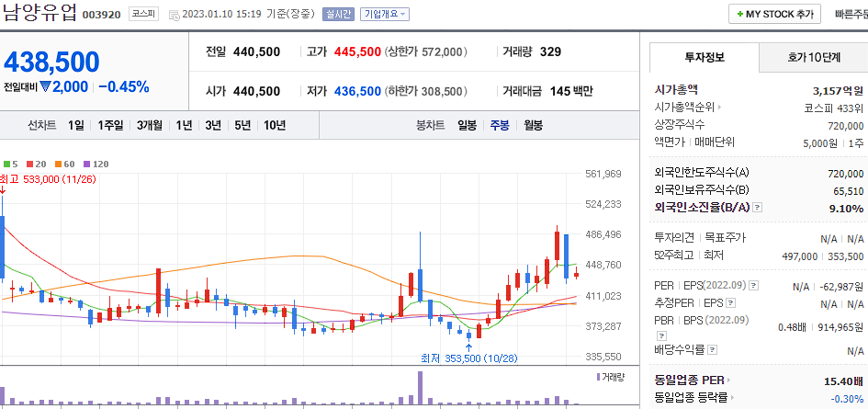
Task: Click 외국인소진율 value 9.10%
Action: (x=846, y=209)
